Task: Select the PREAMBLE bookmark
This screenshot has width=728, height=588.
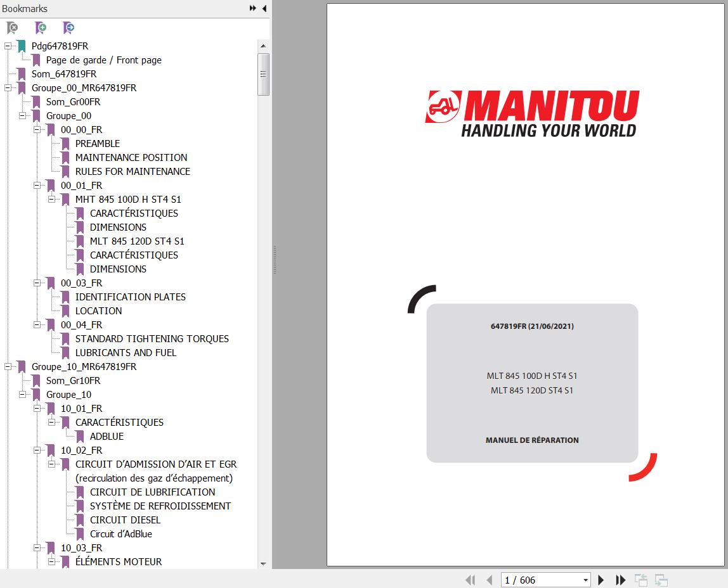Action: [98, 143]
